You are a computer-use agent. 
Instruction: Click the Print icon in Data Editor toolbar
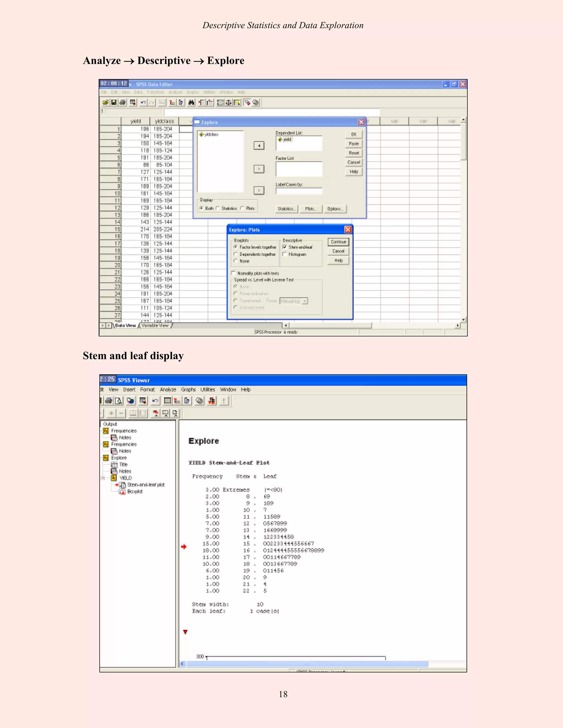tap(122, 103)
